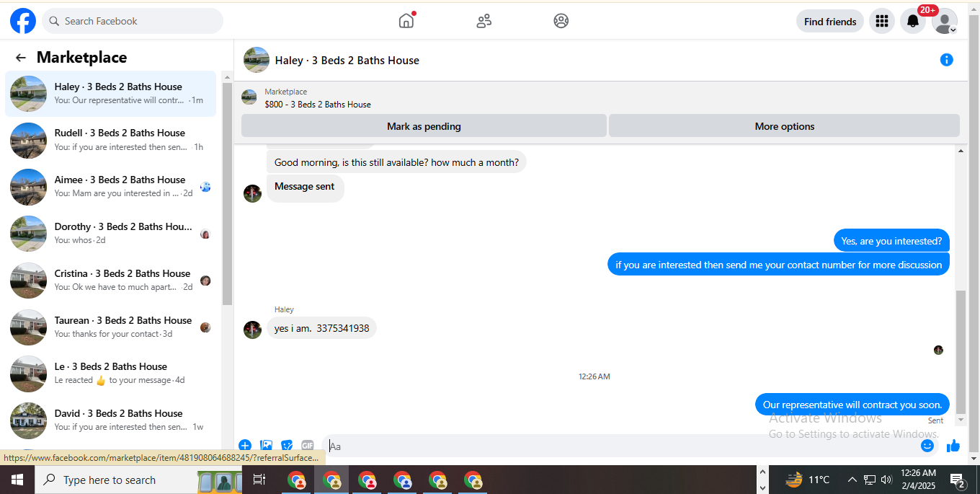The height and width of the screenshot is (494, 980).
Task: Click the message 'yes i am. 3375341938'
Action: pyautogui.click(x=321, y=328)
